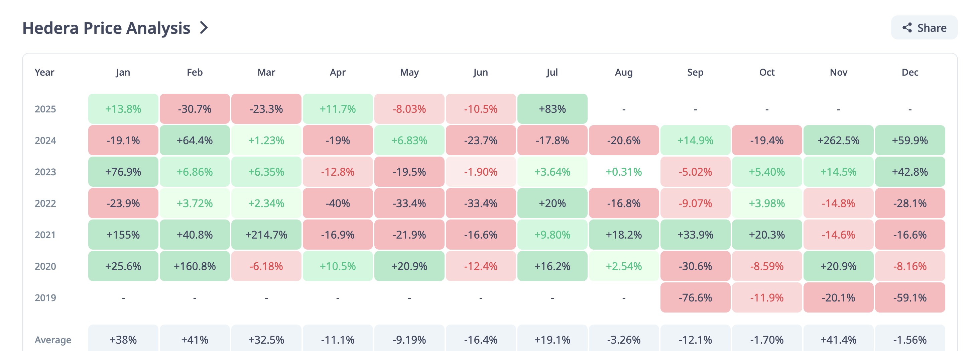
Task: Click the Year column header
Action: point(44,72)
